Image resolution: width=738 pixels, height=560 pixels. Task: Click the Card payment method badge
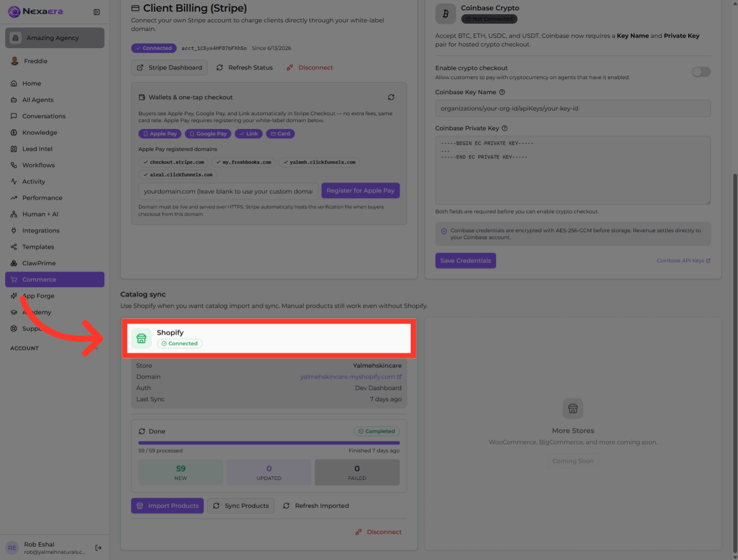click(x=280, y=134)
